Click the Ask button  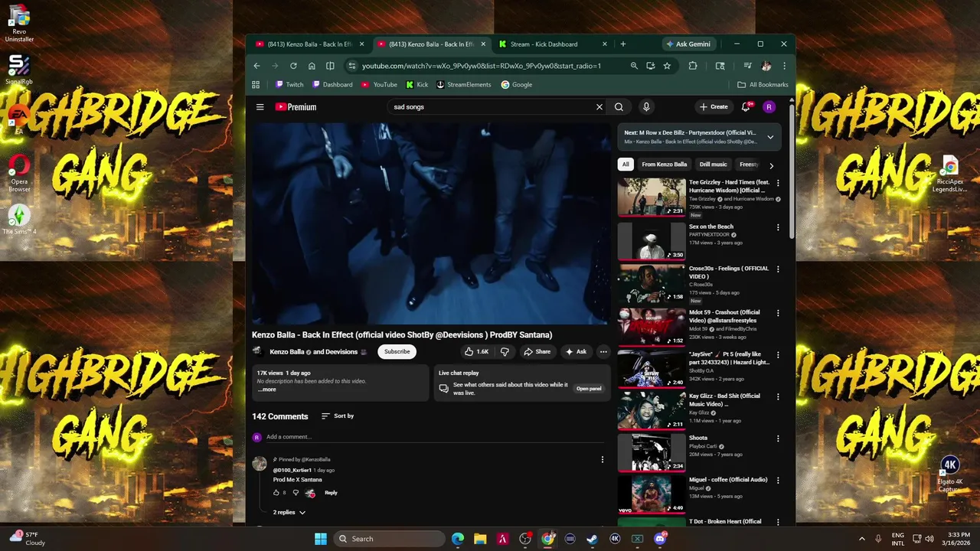576,352
